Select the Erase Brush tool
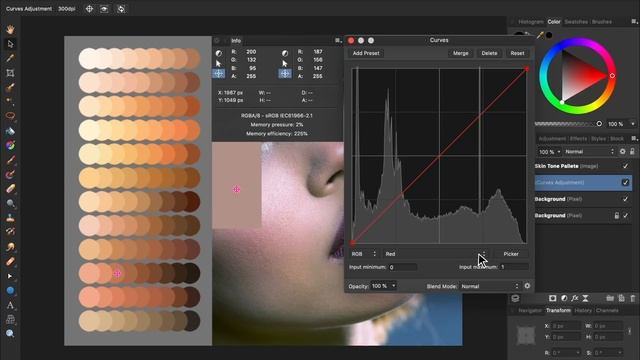Screen dimensions: 640x360 (10, 189)
